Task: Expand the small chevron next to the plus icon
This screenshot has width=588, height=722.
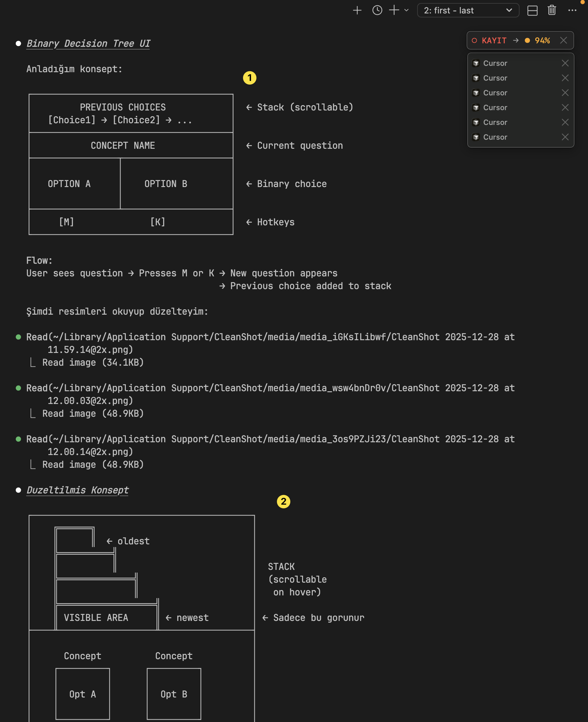Action: click(406, 10)
